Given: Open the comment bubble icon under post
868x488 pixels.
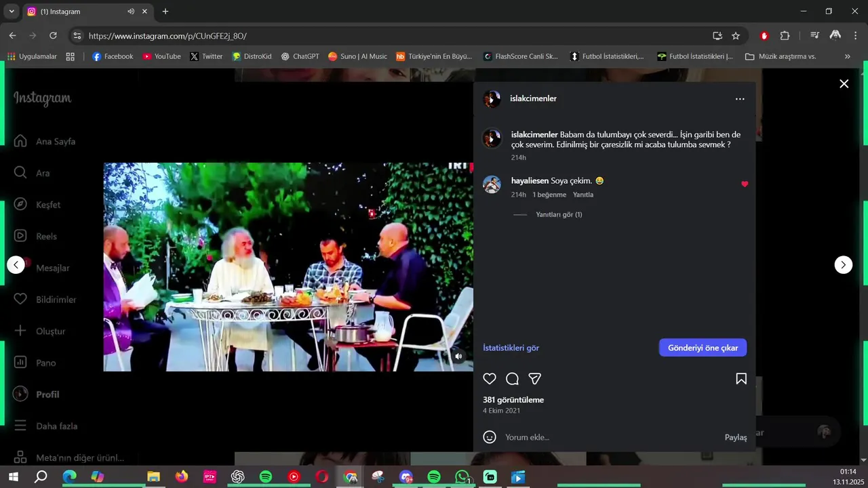Looking at the screenshot, I should point(512,379).
